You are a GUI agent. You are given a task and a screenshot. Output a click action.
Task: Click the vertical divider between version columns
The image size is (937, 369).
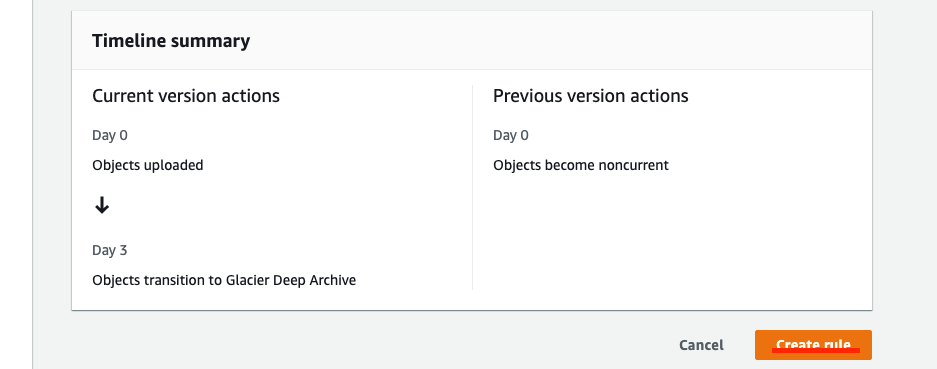tap(472, 187)
